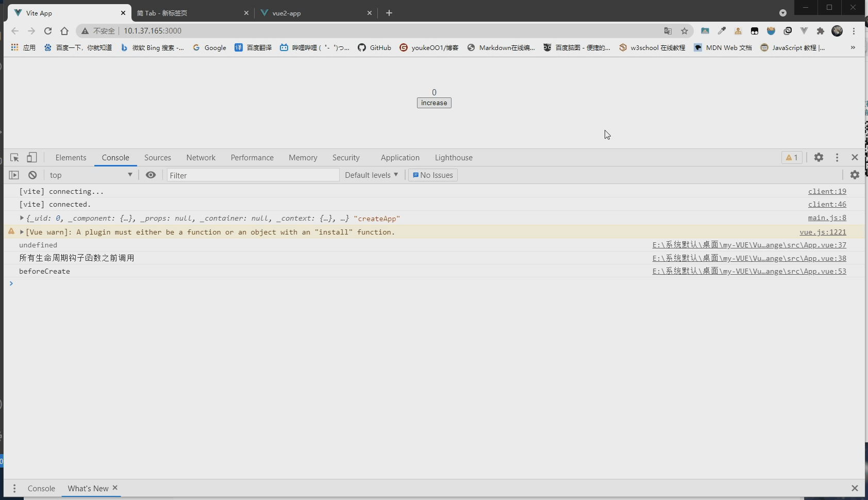
Task: Close the Vite App tab
Action: 123,13
